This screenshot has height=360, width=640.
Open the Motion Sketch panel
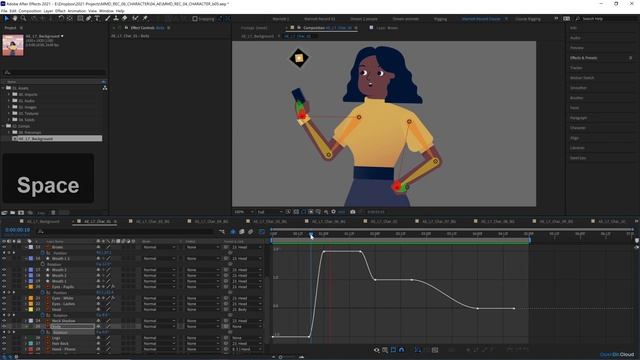[x=582, y=78]
